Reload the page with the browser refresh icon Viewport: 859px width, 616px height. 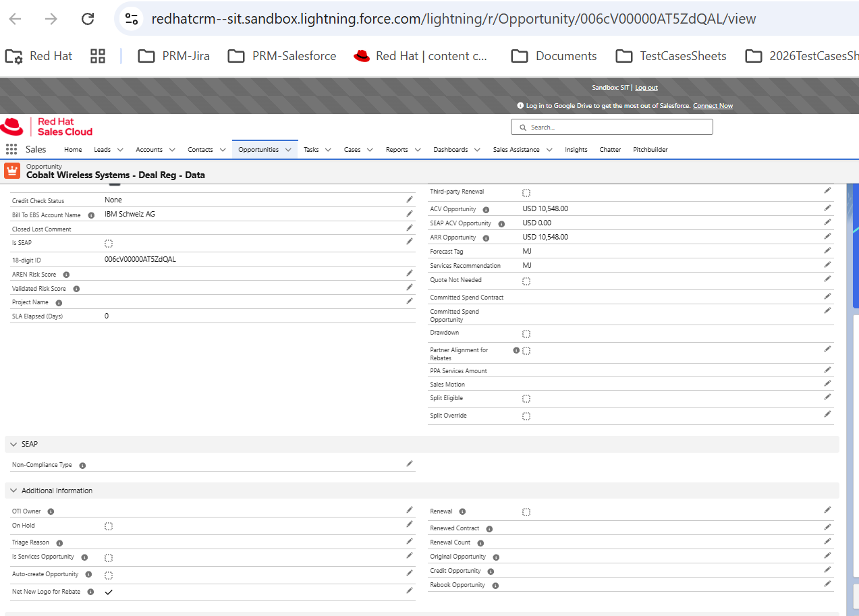click(x=88, y=19)
